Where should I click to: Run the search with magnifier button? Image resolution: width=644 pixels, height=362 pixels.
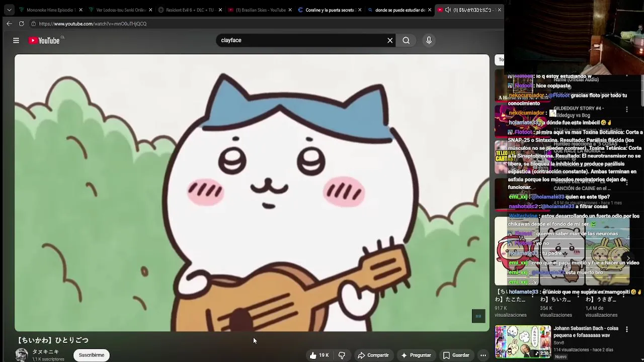click(406, 40)
